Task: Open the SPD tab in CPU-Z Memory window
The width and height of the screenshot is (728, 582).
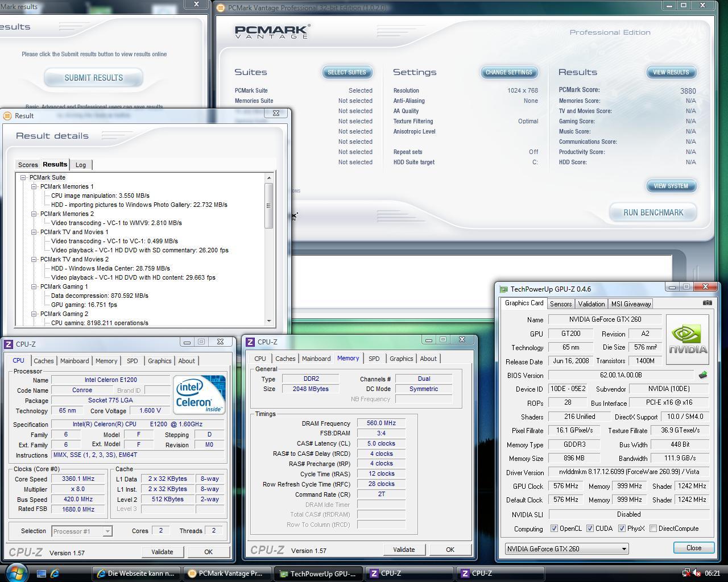Action: click(x=374, y=359)
